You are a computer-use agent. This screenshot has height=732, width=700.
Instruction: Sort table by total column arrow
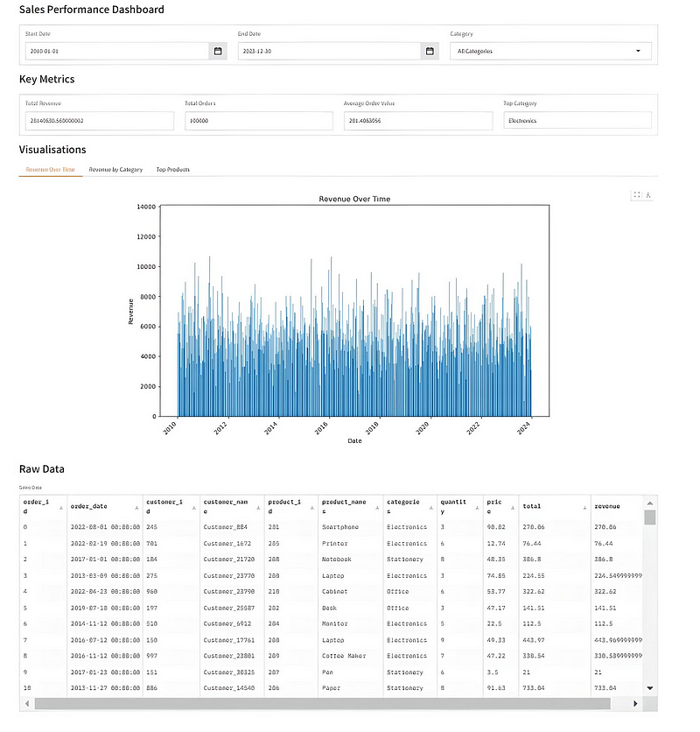[x=584, y=508]
